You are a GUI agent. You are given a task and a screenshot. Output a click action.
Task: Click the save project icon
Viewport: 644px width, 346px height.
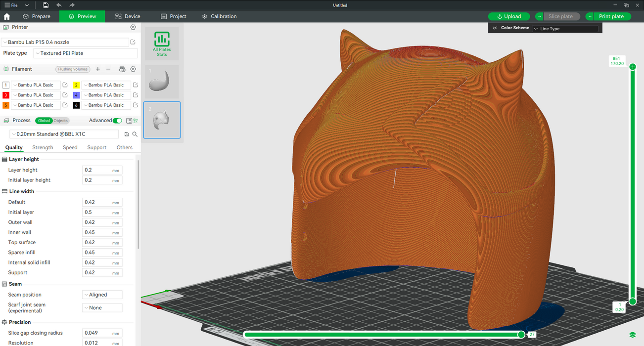coord(46,5)
